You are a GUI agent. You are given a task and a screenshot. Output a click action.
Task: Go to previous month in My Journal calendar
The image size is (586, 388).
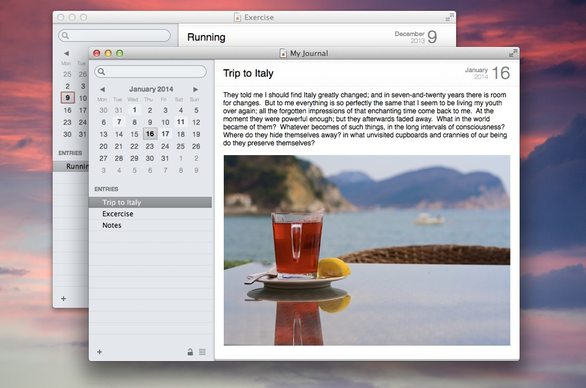102,89
